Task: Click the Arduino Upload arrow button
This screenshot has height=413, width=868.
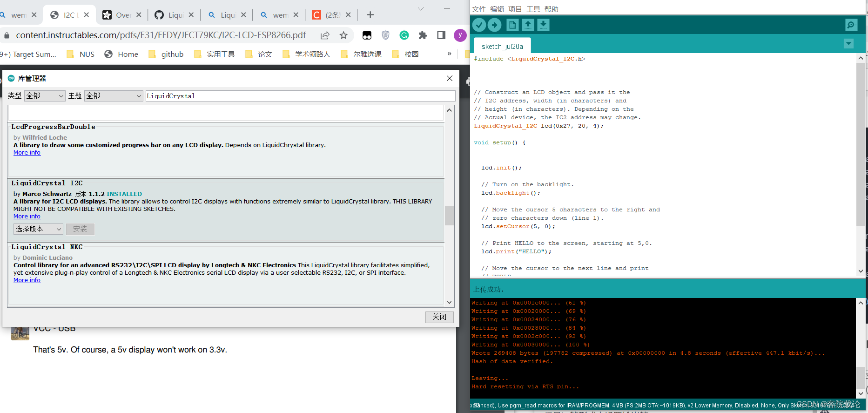Action: tap(495, 25)
